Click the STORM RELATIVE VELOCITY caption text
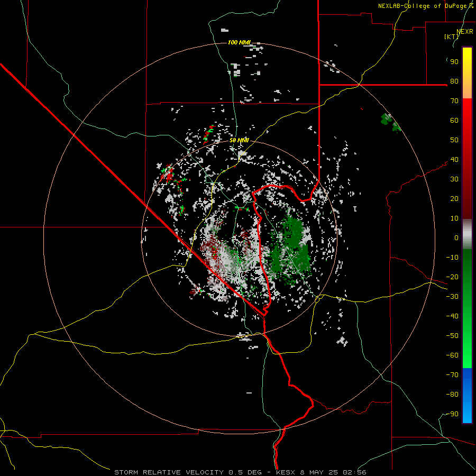 169,472
